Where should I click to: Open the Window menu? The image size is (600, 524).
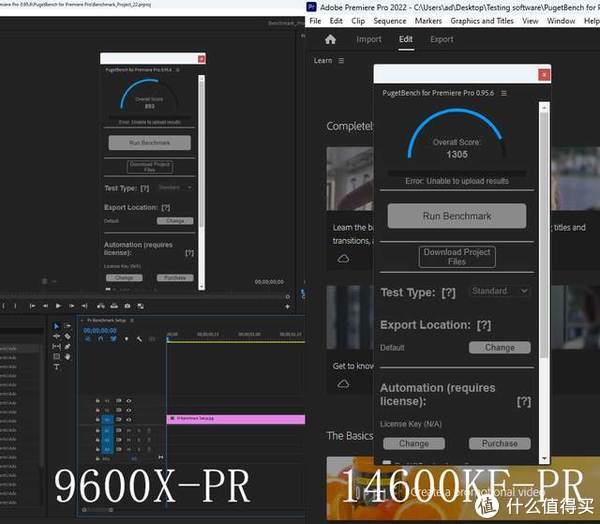pos(561,21)
